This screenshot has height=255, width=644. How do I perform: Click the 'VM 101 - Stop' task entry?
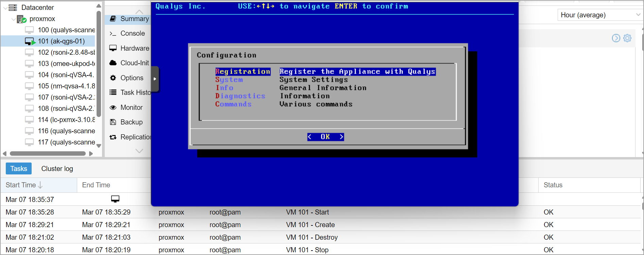pyautogui.click(x=307, y=250)
